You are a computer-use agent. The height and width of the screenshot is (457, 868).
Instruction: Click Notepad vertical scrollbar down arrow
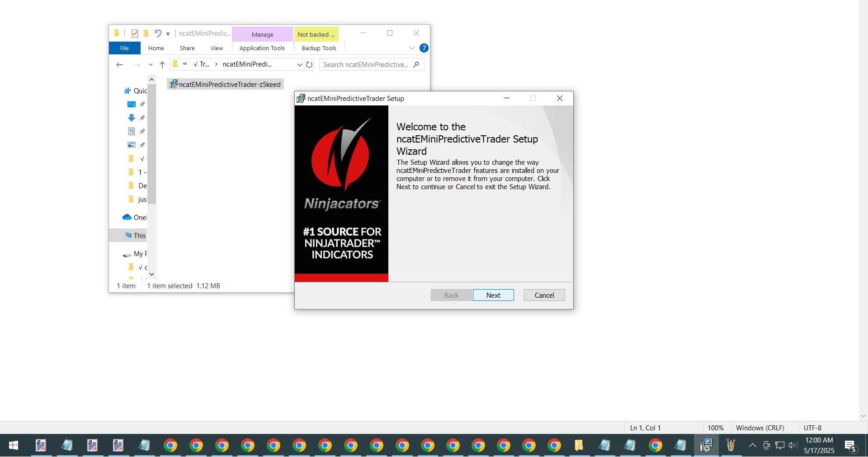(863, 416)
